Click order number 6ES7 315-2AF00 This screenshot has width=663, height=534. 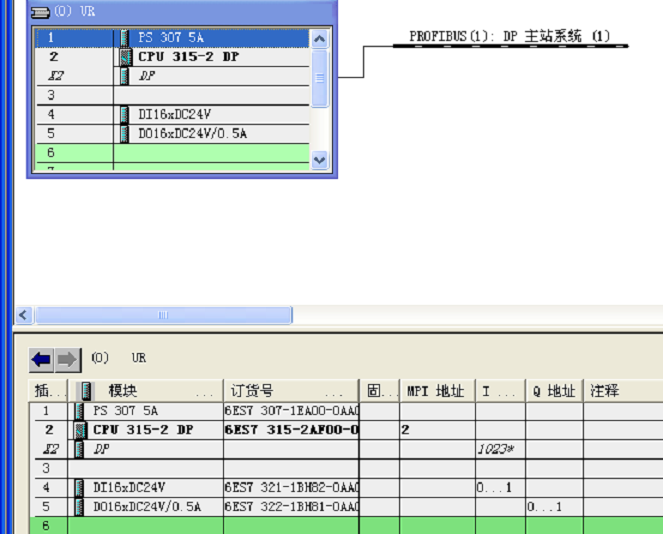click(x=291, y=430)
